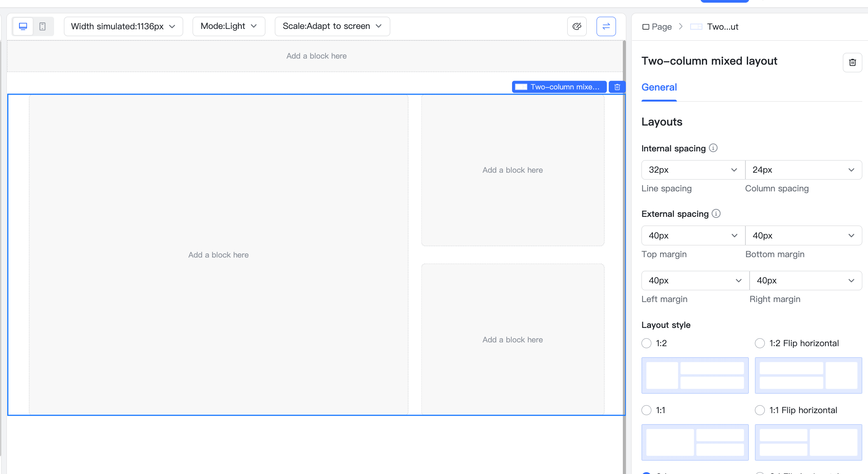
Task: Click Two...ut breadcrumb item
Action: point(715,27)
